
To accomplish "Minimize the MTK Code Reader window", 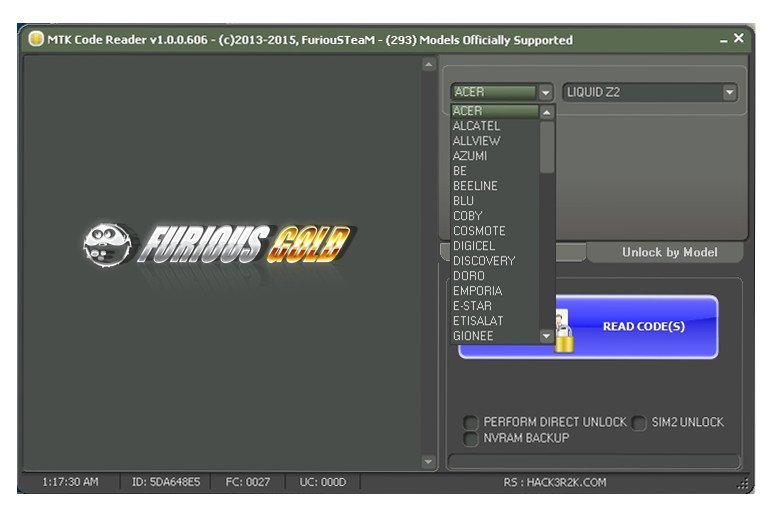I will pyautogui.click(x=723, y=40).
